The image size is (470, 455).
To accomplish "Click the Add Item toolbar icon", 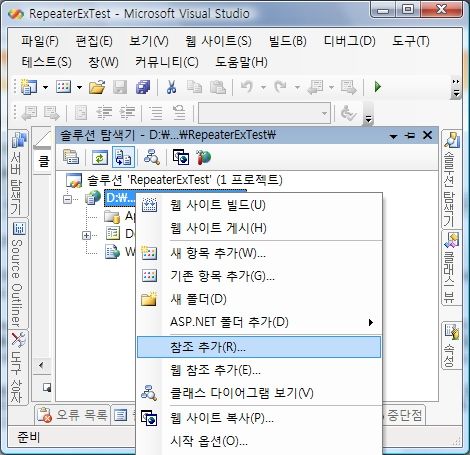I will click(63, 87).
